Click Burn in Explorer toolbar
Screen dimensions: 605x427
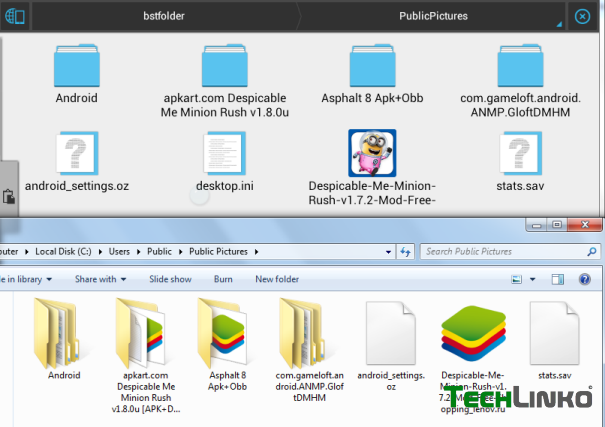223,279
